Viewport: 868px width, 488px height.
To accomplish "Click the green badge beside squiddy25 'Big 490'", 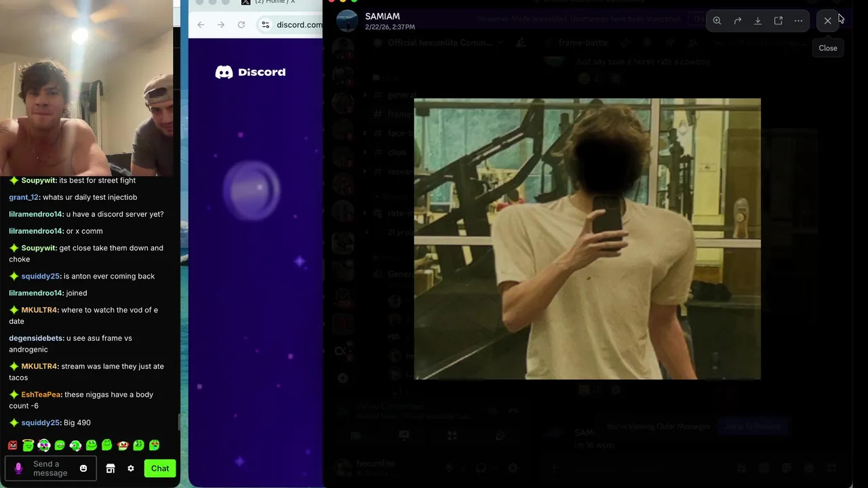I will click(14, 422).
